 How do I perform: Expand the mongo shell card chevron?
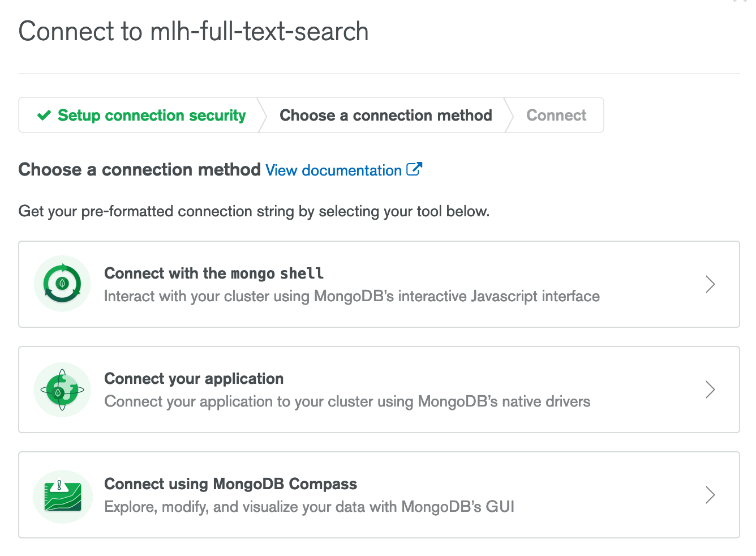[x=711, y=284]
